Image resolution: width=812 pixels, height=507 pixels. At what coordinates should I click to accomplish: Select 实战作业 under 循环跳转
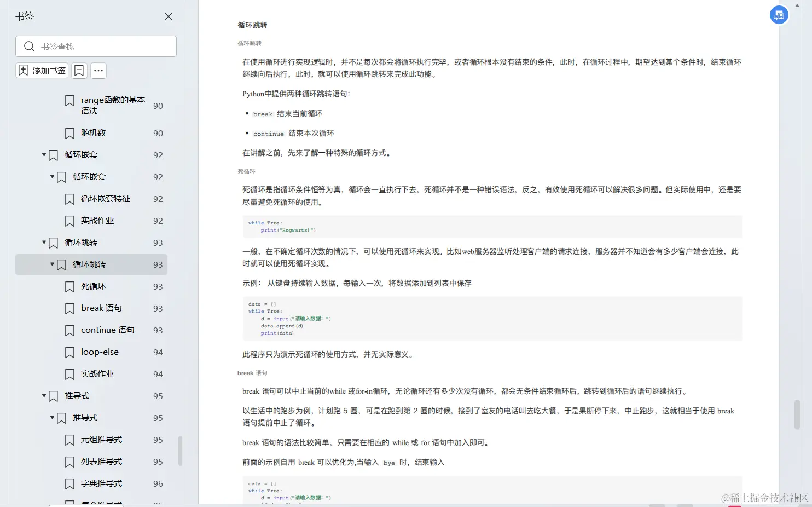pyautogui.click(x=97, y=374)
